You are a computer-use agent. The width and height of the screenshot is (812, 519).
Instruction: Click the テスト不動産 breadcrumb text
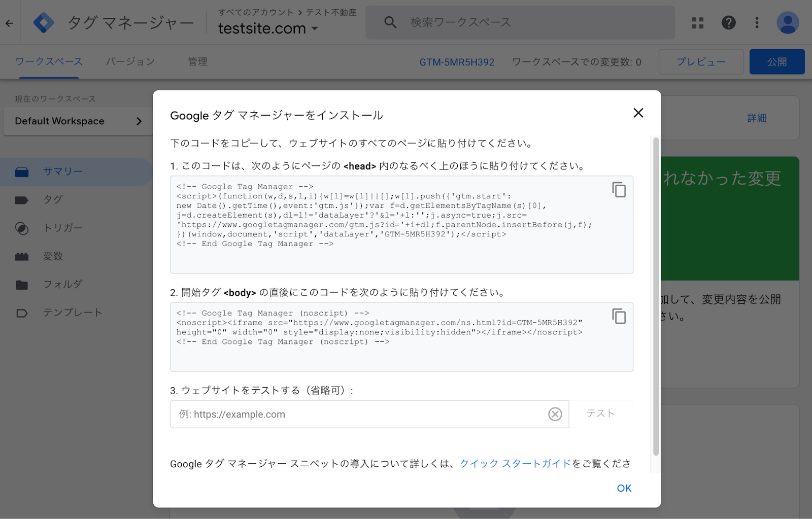pyautogui.click(x=331, y=12)
